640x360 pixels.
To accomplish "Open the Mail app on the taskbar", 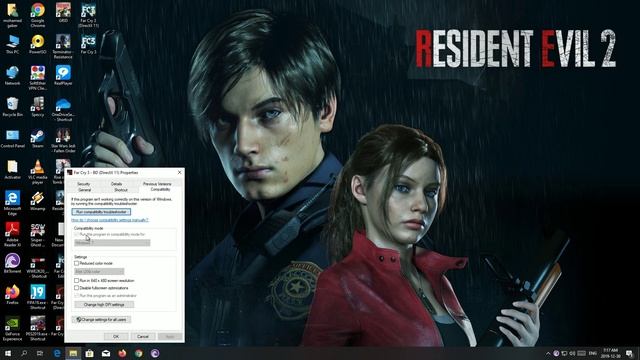I will tap(106, 353).
